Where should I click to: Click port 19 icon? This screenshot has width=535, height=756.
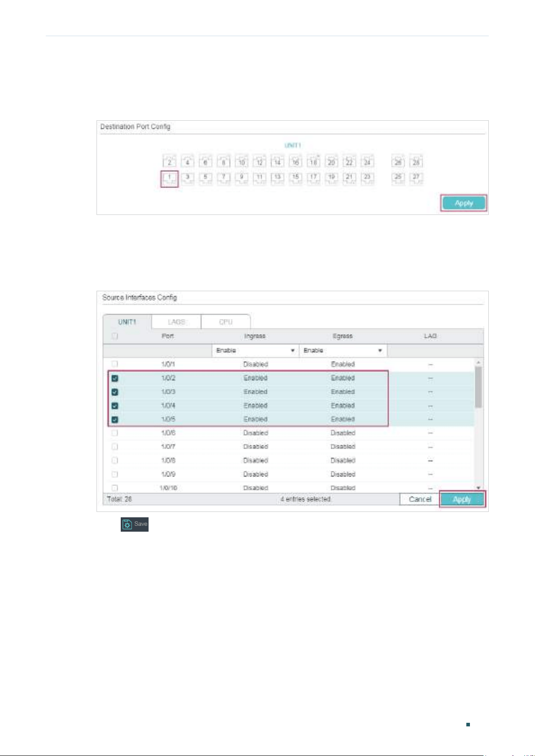coord(331,178)
